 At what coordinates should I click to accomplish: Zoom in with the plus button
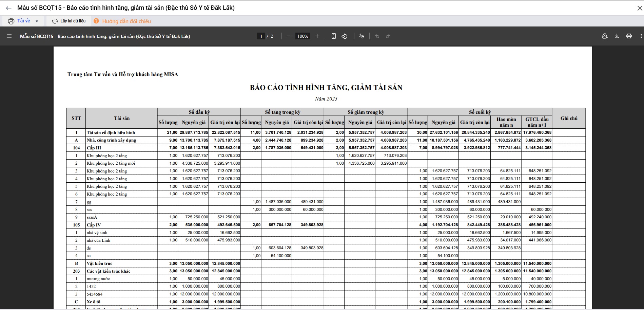tap(317, 36)
